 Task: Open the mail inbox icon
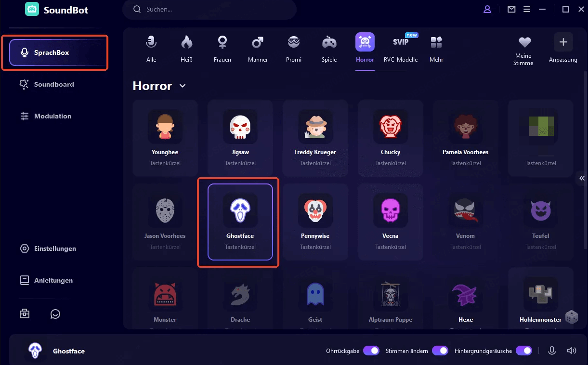coord(511,9)
